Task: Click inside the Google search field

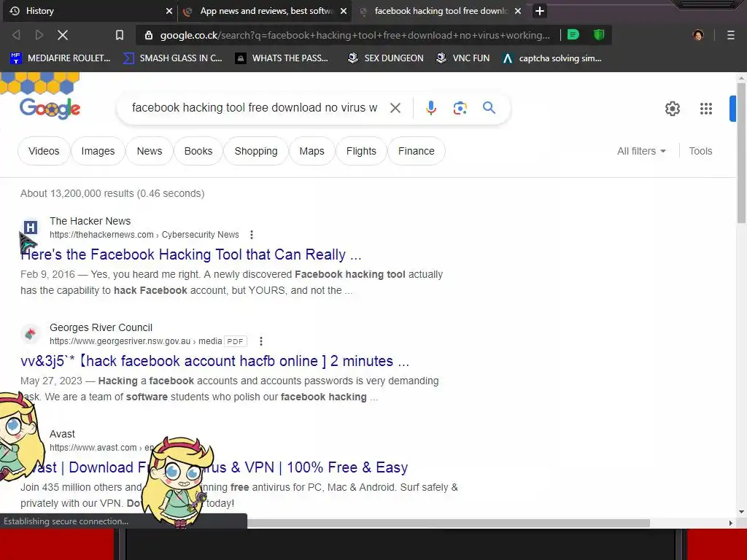Action: click(x=255, y=108)
